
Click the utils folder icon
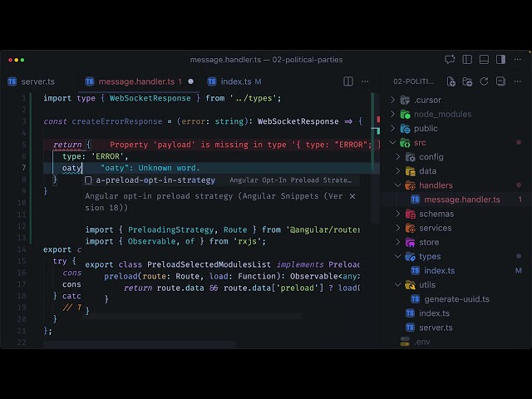point(410,285)
